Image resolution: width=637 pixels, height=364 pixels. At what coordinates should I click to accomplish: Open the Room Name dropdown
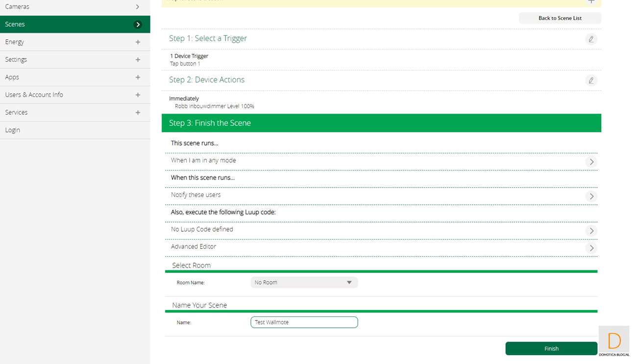pyautogui.click(x=304, y=283)
